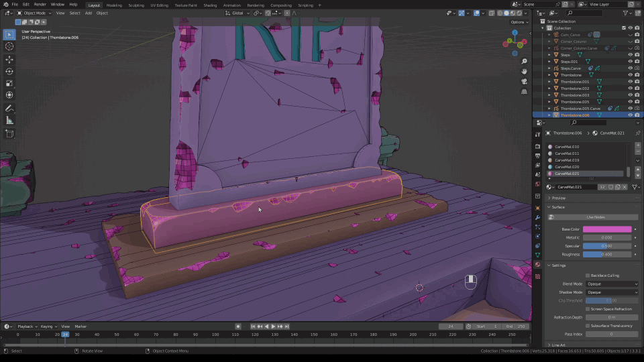Switch to the Sculpting workspace tab
The width and height of the screenshot is (644, 362).
[136, 5]
